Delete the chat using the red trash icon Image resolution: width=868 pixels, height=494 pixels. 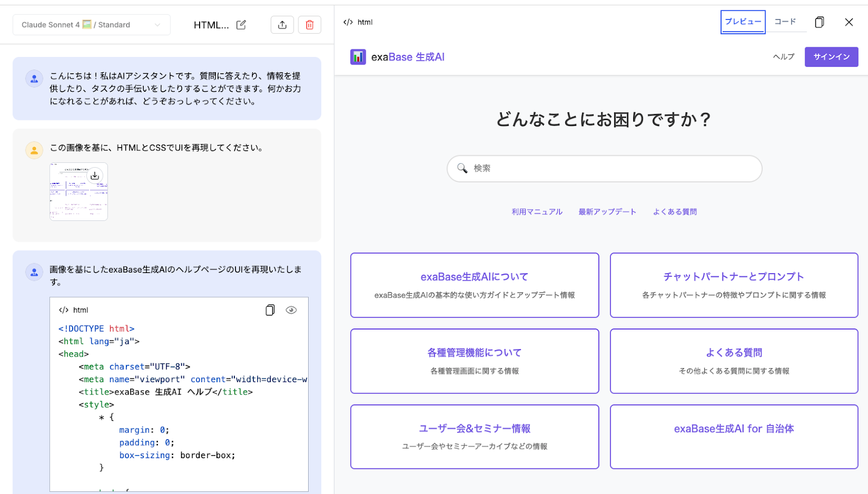(x=310, y=25)
